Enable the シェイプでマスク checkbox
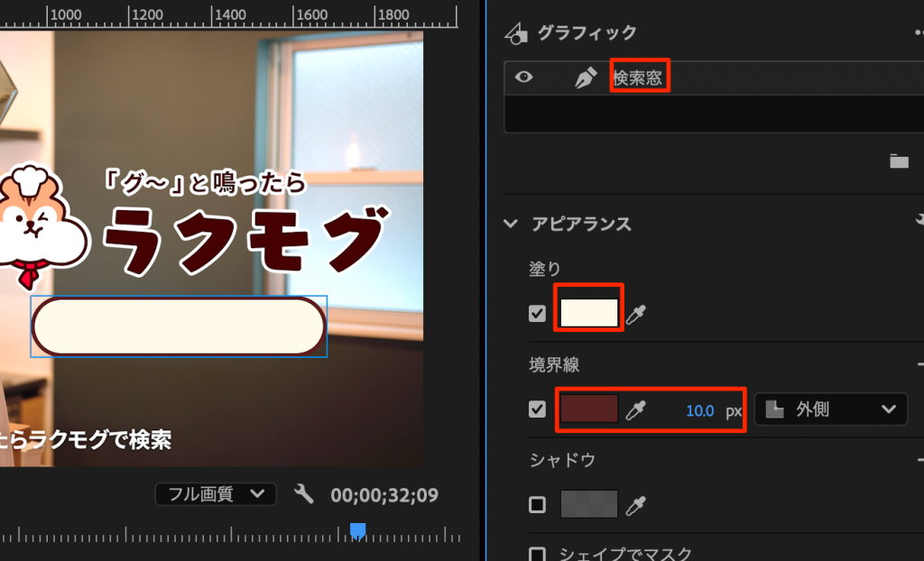Screen dimensions: 924x561 (x=538, y=555)
